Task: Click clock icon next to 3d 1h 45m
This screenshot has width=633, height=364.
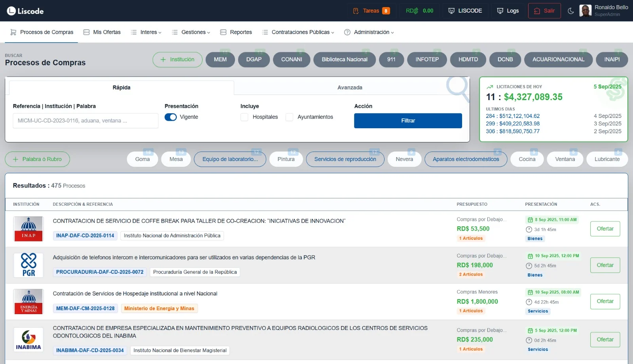Action: tap(529, 229)
